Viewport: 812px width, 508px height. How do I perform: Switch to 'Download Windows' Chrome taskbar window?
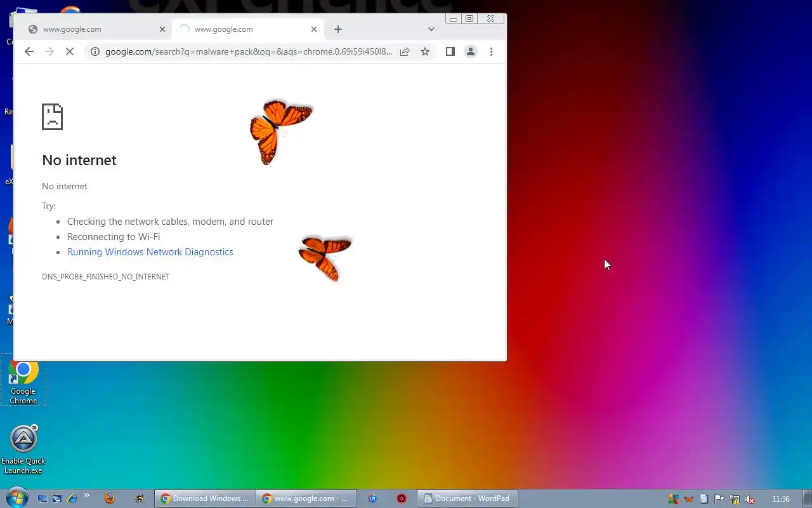click(x=204, y=498)
